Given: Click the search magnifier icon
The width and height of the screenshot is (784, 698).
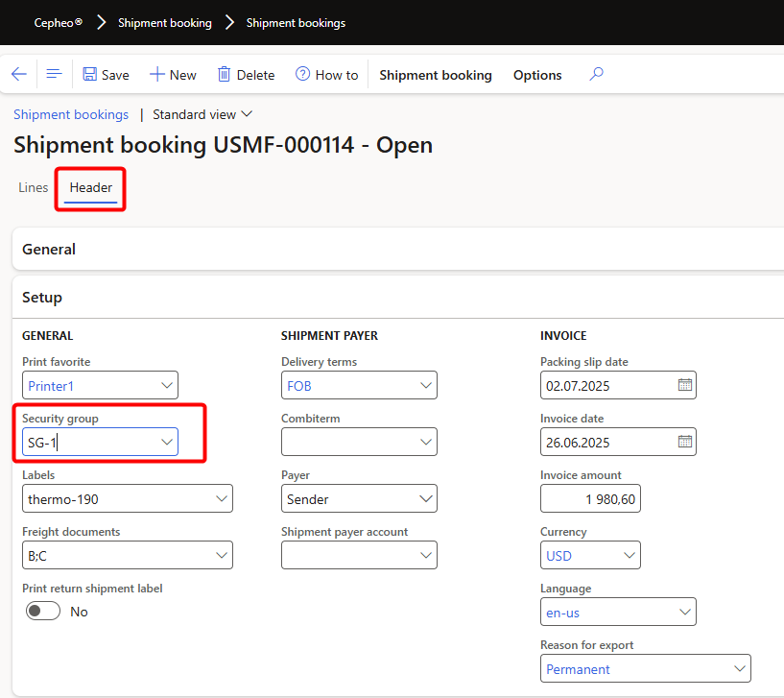Looking at the screenshot, I should click(596, 75).
